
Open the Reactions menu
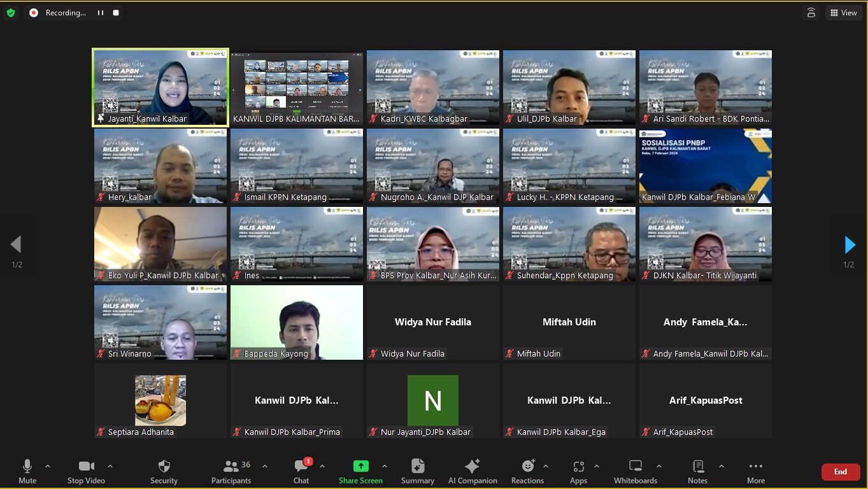[x=527, y=471]
